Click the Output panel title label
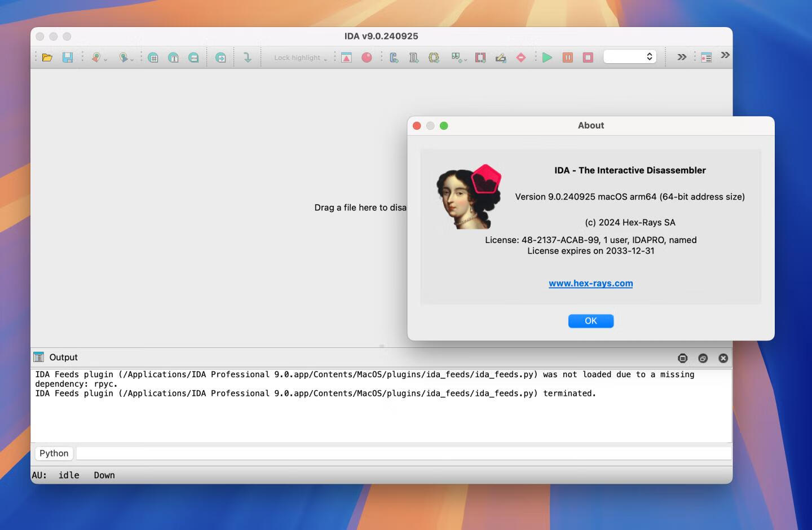This screenshot has width=812, height=530. [x=64, y=357]
